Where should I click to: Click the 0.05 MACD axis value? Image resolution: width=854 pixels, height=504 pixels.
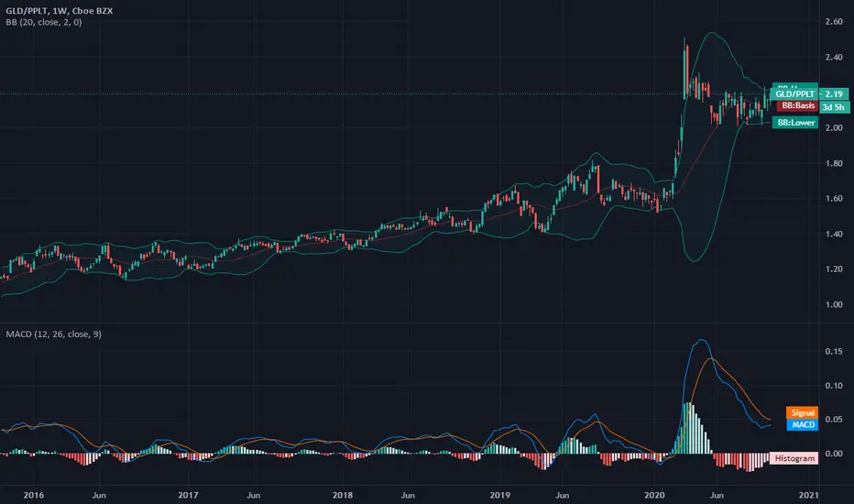(834, 420)
